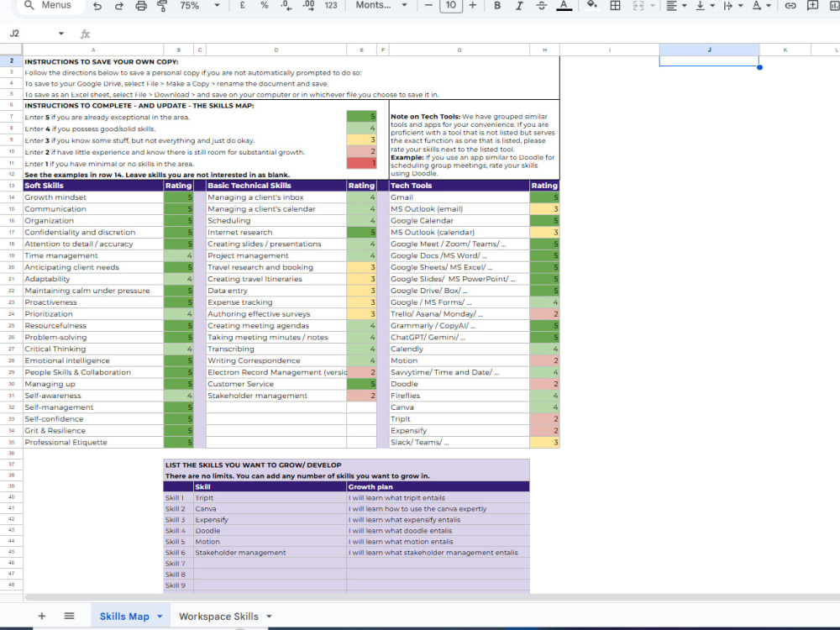Open text color picker
840x630 pixels.
click(x=564, y=5)
